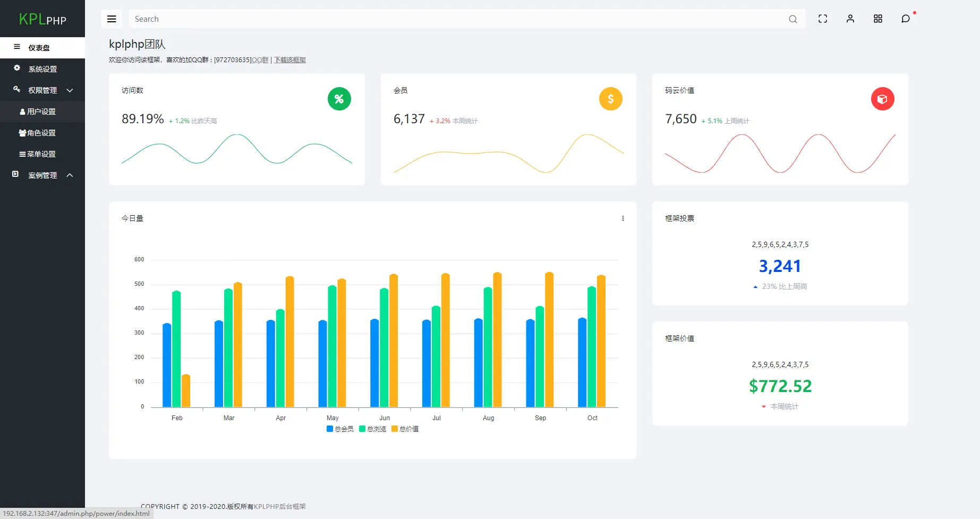Collapse the 案例管理 menu arrow
This screenshot has width=980, height=519.
70,175
